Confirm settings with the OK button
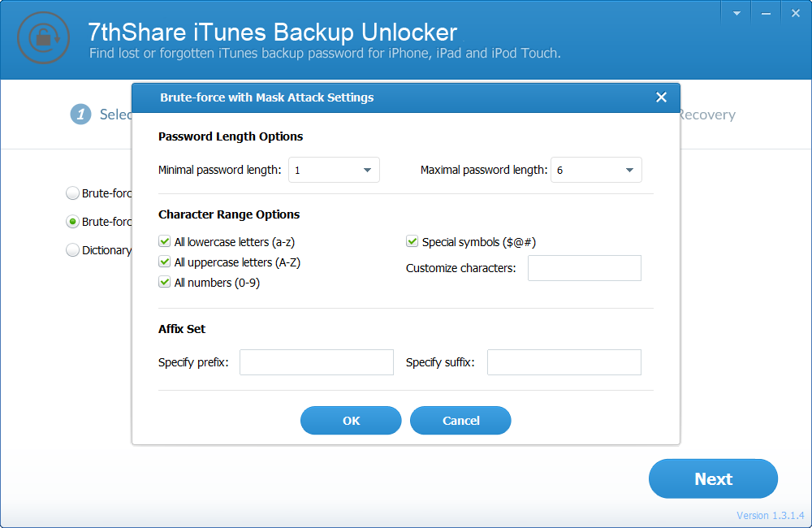This screenshot has width=812, height=528. point(351,420)
